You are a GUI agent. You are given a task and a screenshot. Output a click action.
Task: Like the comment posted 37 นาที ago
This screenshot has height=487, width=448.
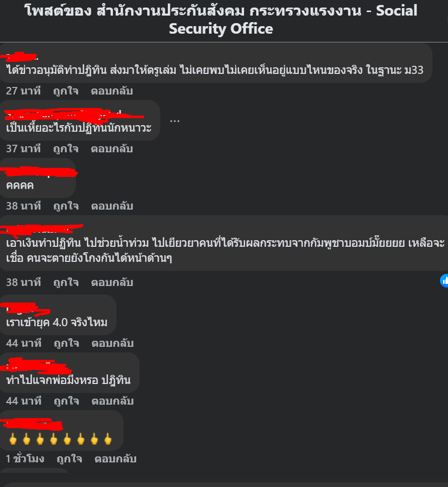point(65,149)
